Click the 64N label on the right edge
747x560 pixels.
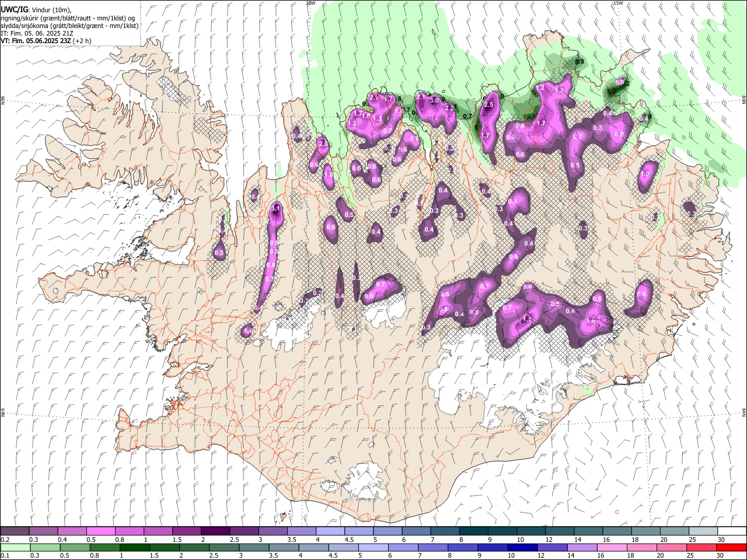[x=744, y=412]
